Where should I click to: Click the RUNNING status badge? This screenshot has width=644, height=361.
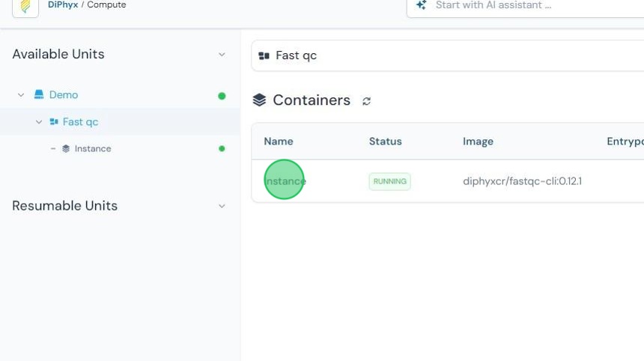(x=389, y=181)
